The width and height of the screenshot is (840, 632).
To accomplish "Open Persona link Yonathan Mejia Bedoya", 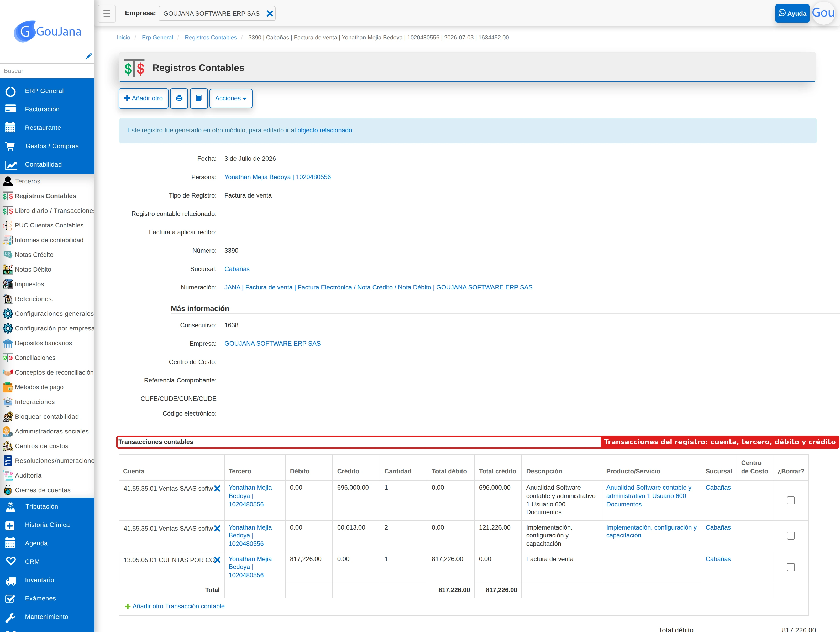I will [277, 177].
